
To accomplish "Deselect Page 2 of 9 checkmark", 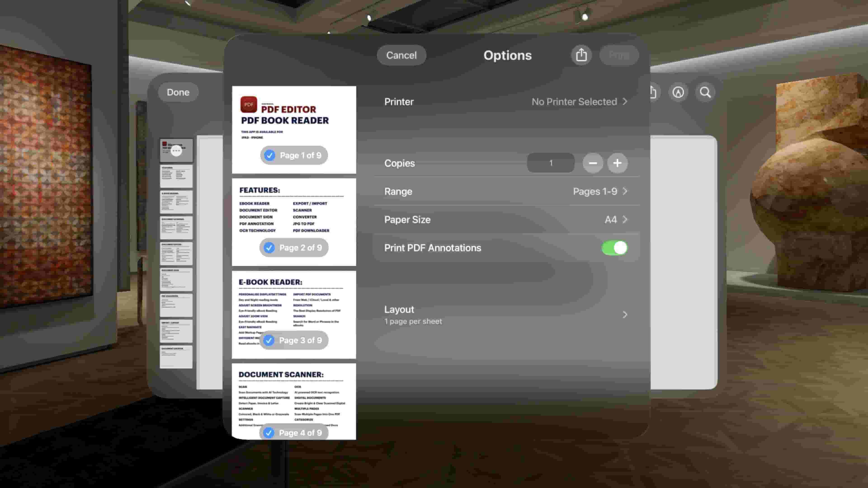I will click(x=269, y=248).
